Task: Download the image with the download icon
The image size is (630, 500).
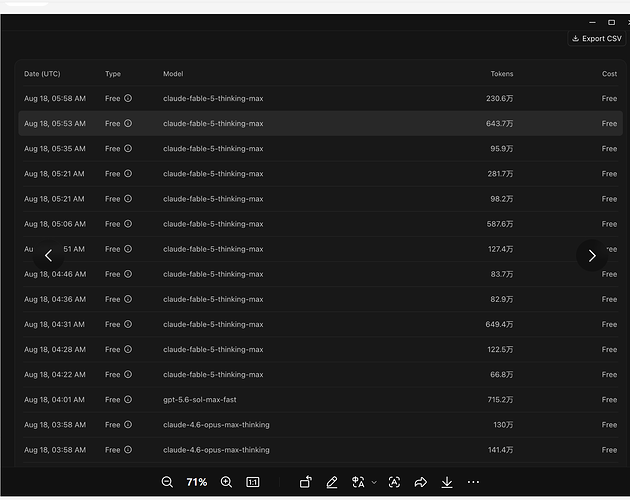Action: [447, 482]
